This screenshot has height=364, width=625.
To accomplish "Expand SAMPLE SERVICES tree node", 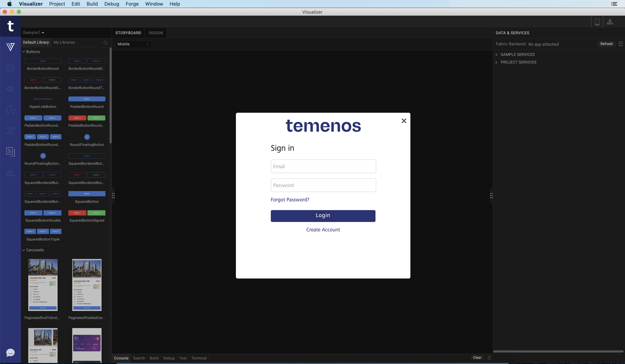I will tap(496, 55).
